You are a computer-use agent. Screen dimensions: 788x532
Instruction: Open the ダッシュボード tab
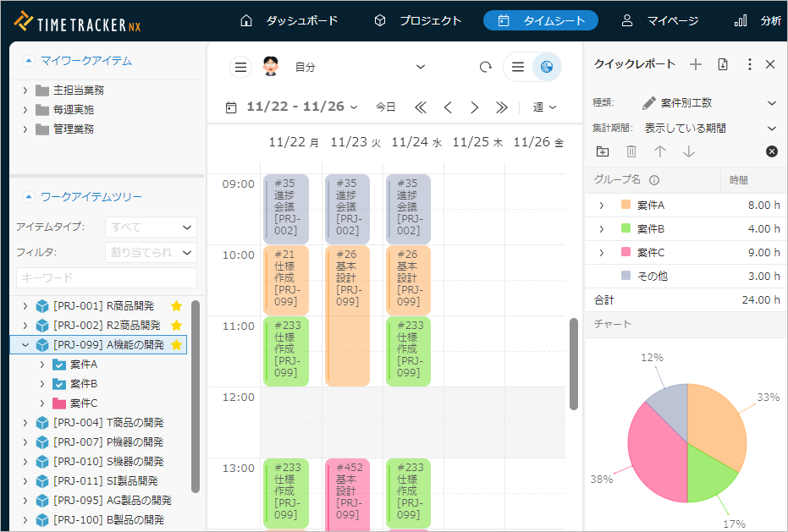click(289, 20)
